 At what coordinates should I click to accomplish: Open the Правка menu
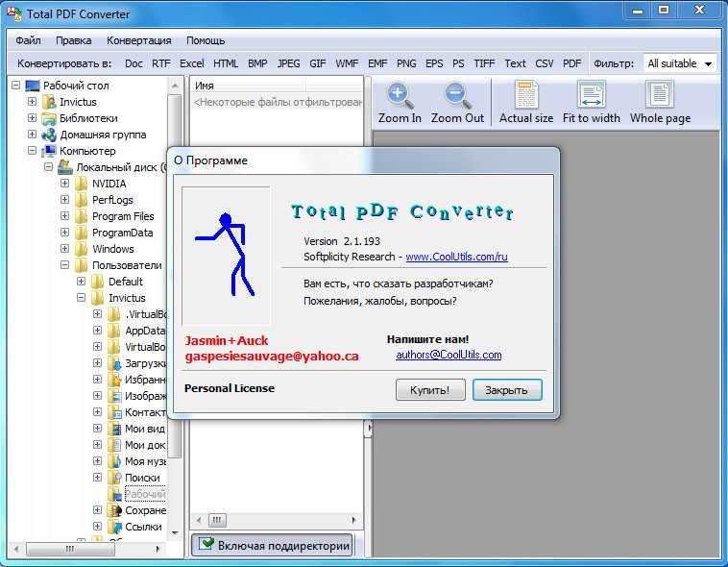[x=73, y=41]
